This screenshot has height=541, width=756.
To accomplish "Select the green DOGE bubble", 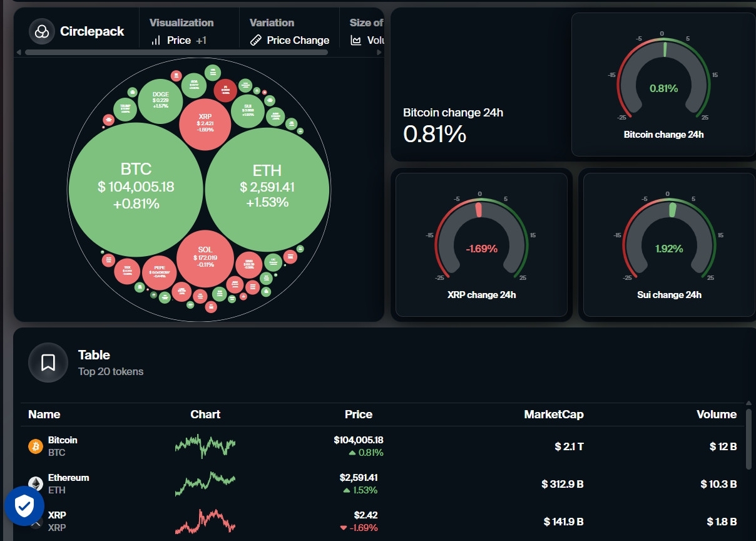I will coord(160,101).
